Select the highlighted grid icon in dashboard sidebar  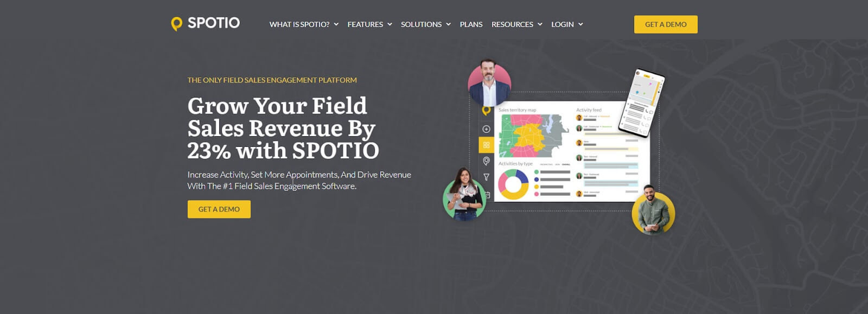click(x=486, y=145)
